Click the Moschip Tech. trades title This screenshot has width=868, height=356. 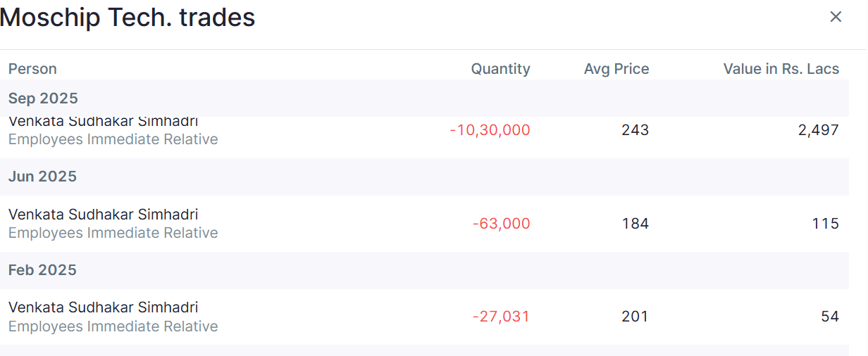[x=128, y=18]
